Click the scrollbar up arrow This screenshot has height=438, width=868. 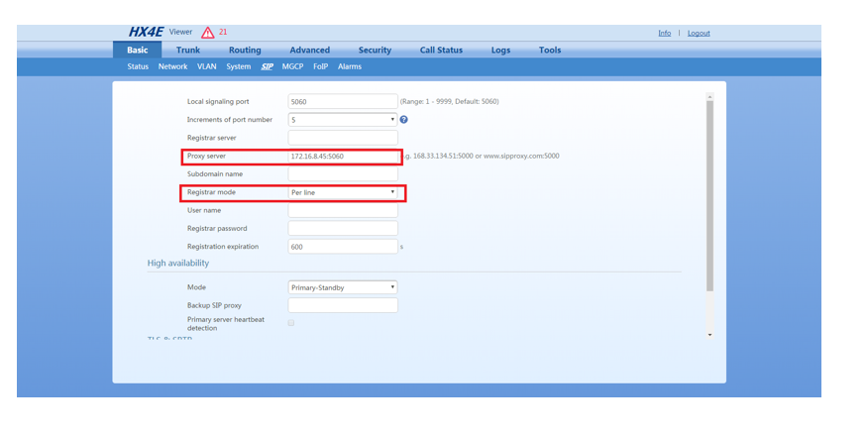[x=709, y=97]
